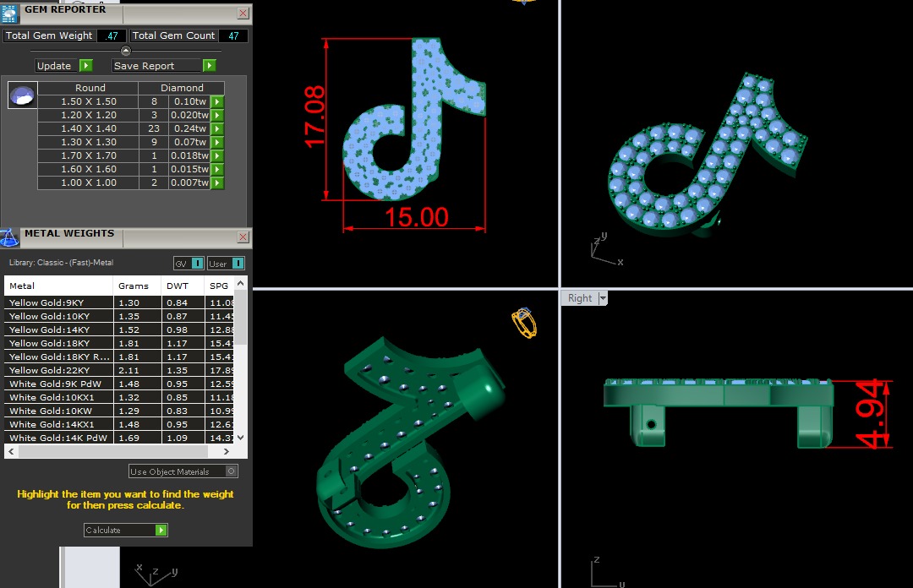The image size is (913, 588).
Task: Click the yellow ring icon in viewport
Action: pyautogui.click(x=524, y=323)
